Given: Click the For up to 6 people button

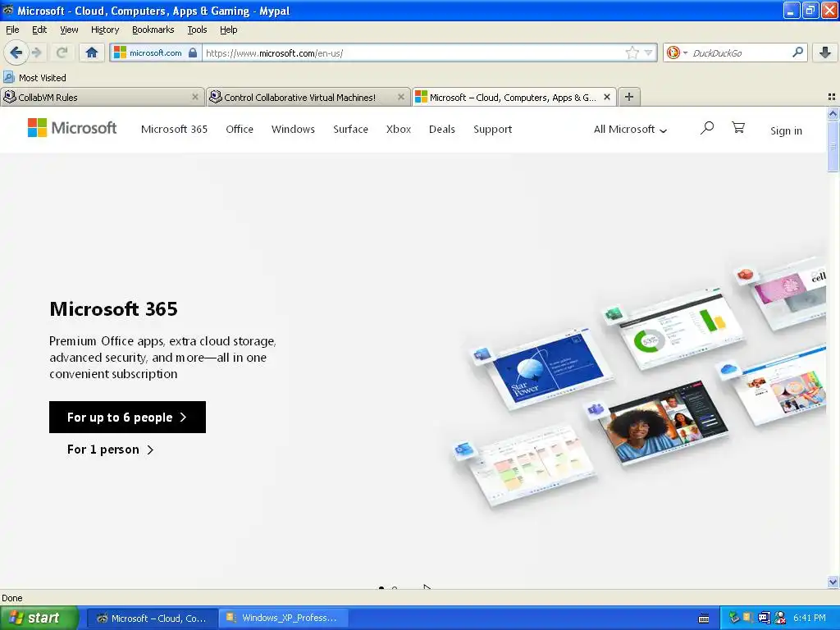Looking at the screenshot, I should point(127,417).
